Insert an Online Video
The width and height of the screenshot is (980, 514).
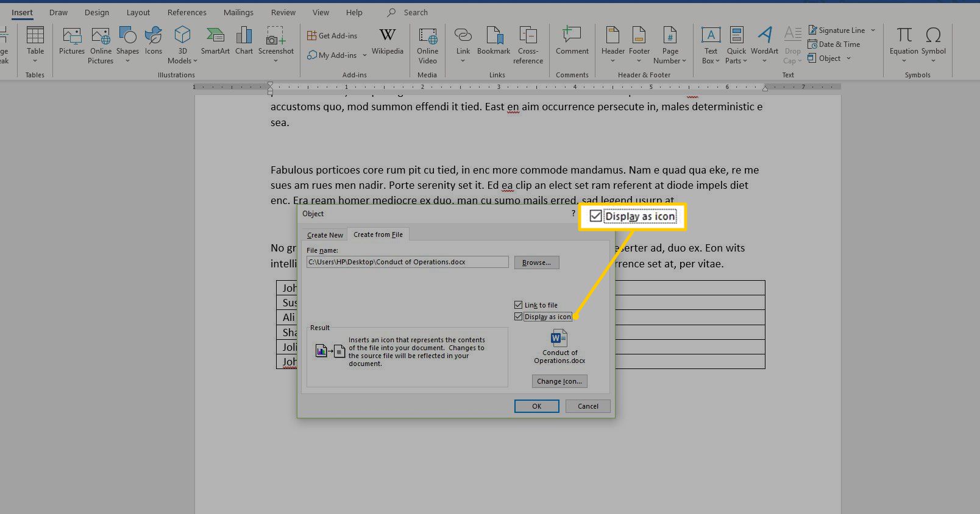[x=427, y=45]
